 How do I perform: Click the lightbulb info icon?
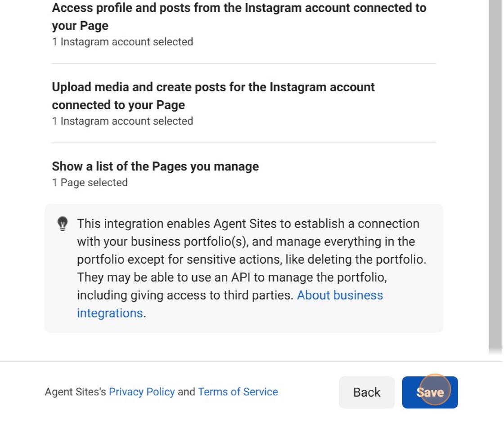63,224
